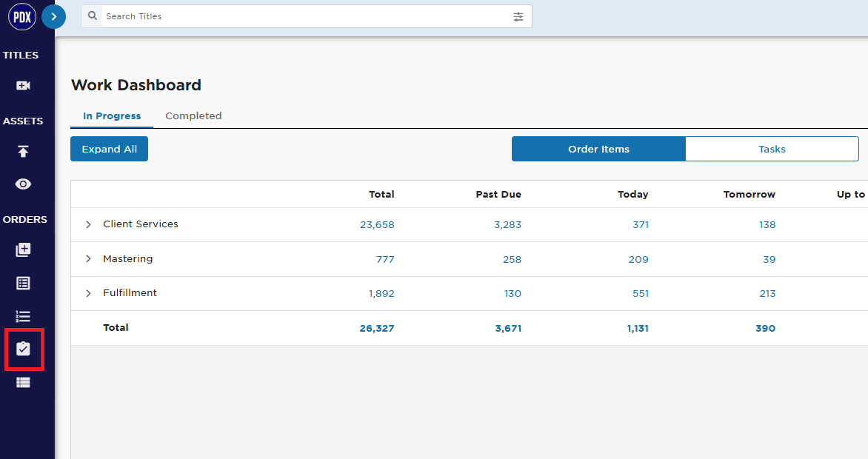Open the orders list table icon
The image size is (868, 459).
tap(23, 284)
